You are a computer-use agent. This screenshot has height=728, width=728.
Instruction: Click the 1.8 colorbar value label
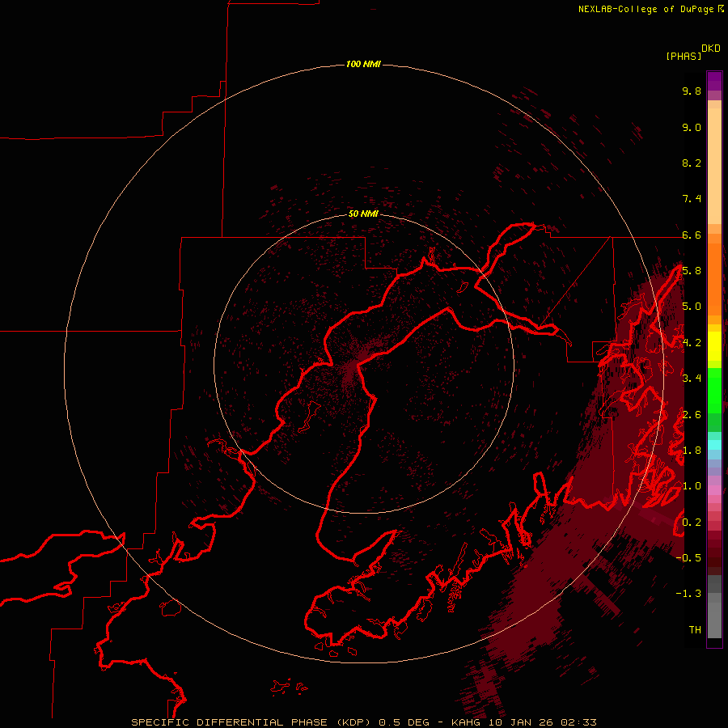click(x=692, y=450)
